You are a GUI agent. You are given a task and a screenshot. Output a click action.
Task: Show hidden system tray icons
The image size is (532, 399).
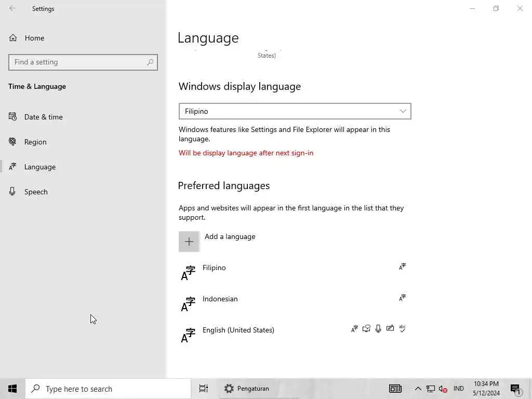[418, 389]
